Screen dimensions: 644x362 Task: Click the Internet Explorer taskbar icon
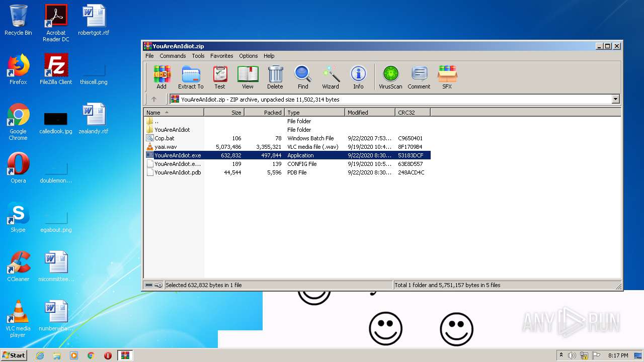point(40,355)
